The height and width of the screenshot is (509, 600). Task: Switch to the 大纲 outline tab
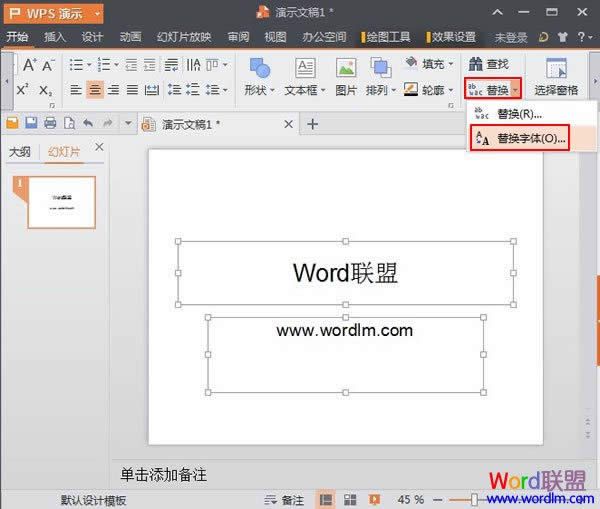click(20, 152)
